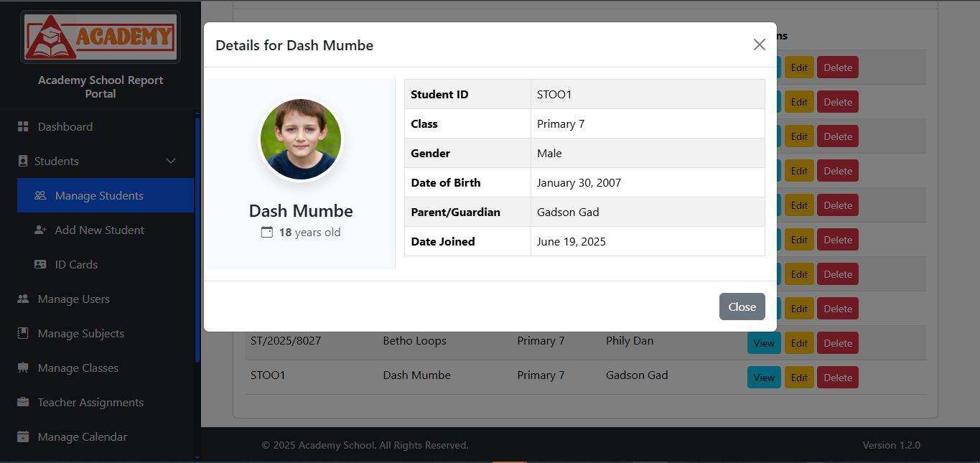The image size is (980, 463).
Task: Open the Manage Students menu item
Action: click(99, 196)
